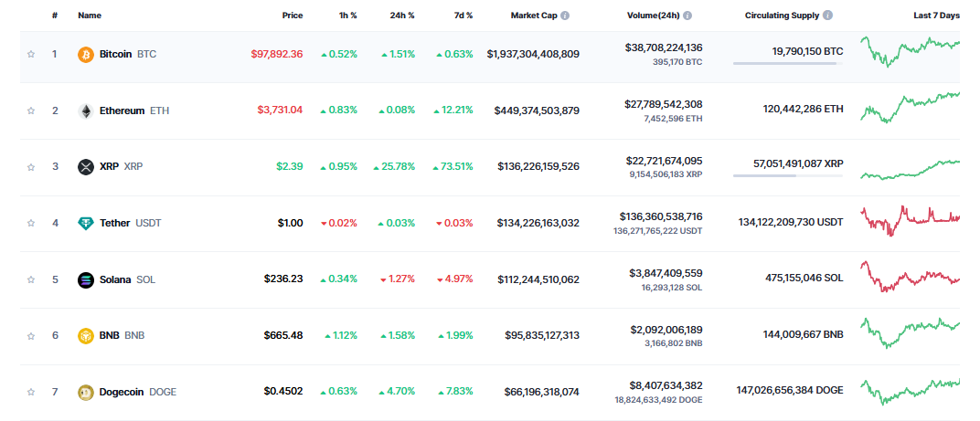Click the Bitcoin logo icon

pos(86,55)
